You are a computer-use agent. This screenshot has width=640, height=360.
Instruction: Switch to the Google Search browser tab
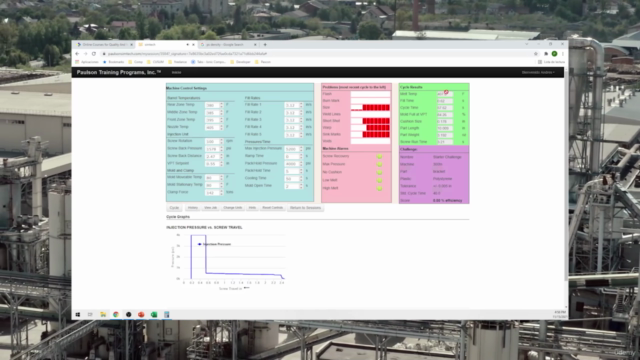tap(229, 44)
